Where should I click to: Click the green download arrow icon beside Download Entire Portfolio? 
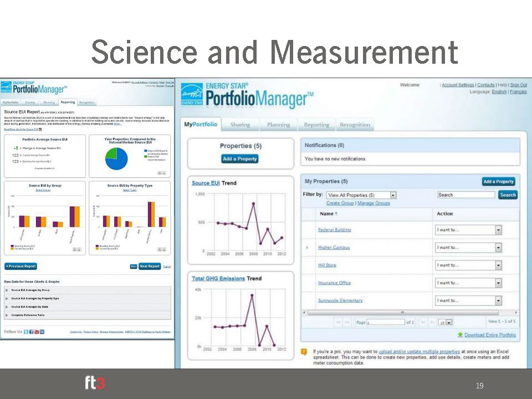460,335
